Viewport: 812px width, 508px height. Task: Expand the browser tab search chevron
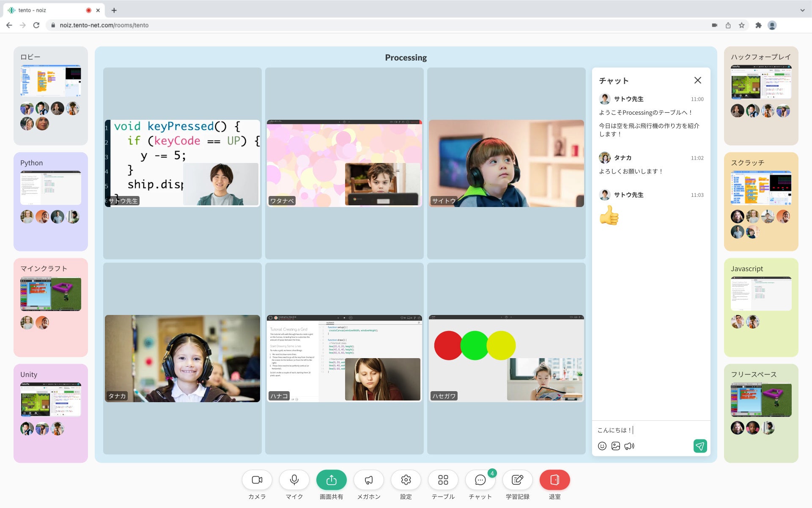[x=802, y=10]
